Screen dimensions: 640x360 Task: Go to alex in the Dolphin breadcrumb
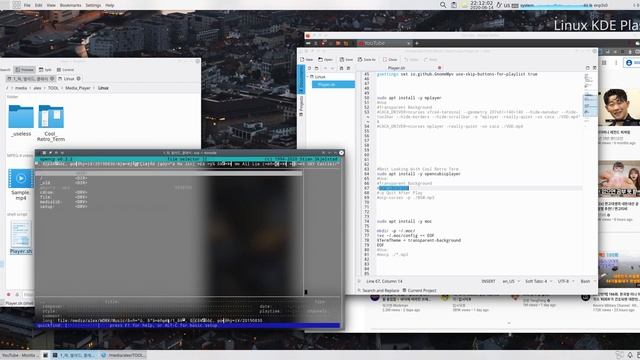click(x=37, y=88)
